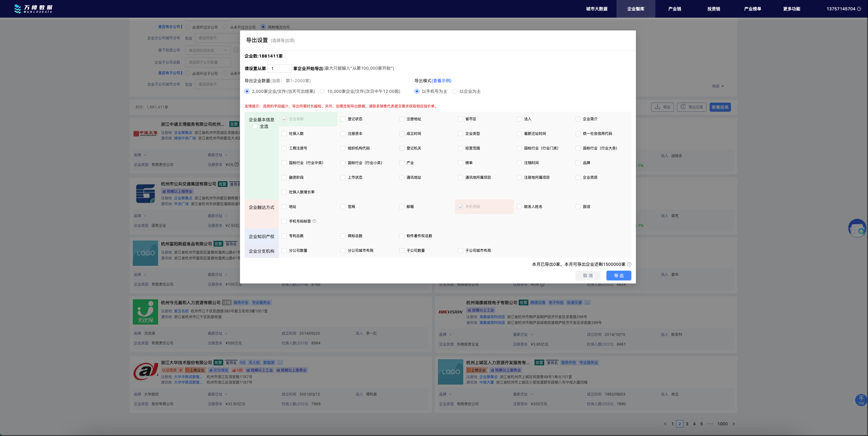Click the back-to-top arrow icon
868x436 pixels.
pos(861,399)
